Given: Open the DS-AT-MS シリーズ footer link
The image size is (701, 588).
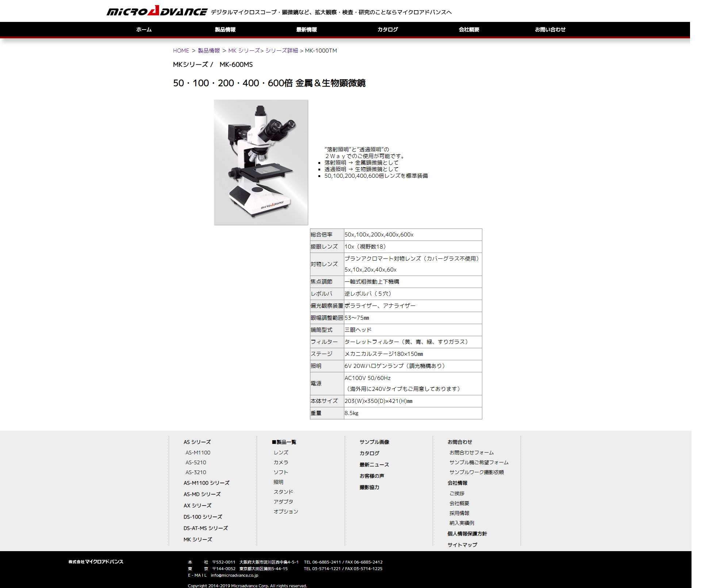Looking at the screenshot, I should coord(206,528).
